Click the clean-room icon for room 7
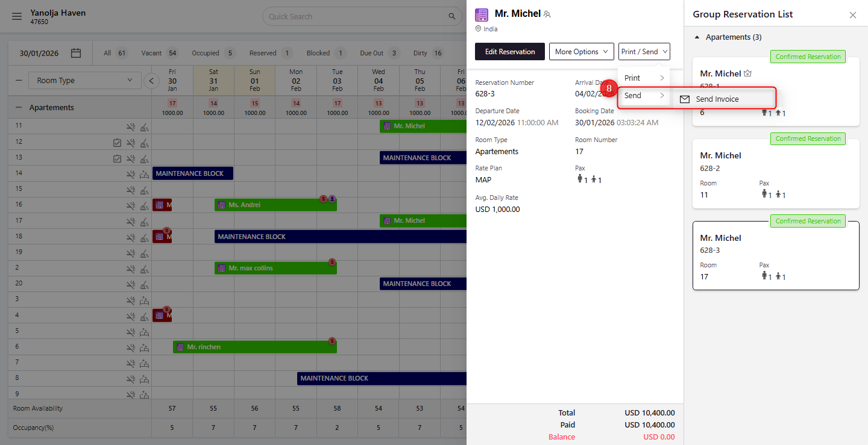Image resolution: width=868 pixels, height=445 pixels. (x=144, y=363)
